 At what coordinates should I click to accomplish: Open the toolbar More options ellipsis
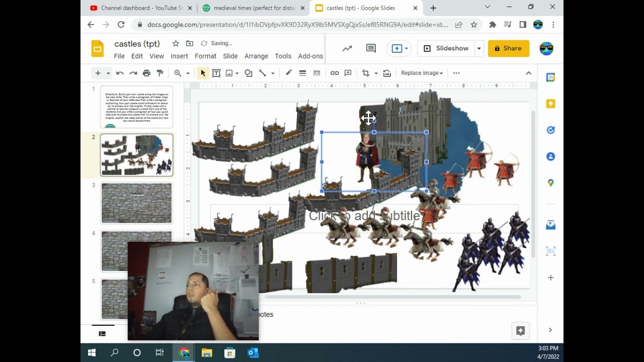(x=456, y=73)
